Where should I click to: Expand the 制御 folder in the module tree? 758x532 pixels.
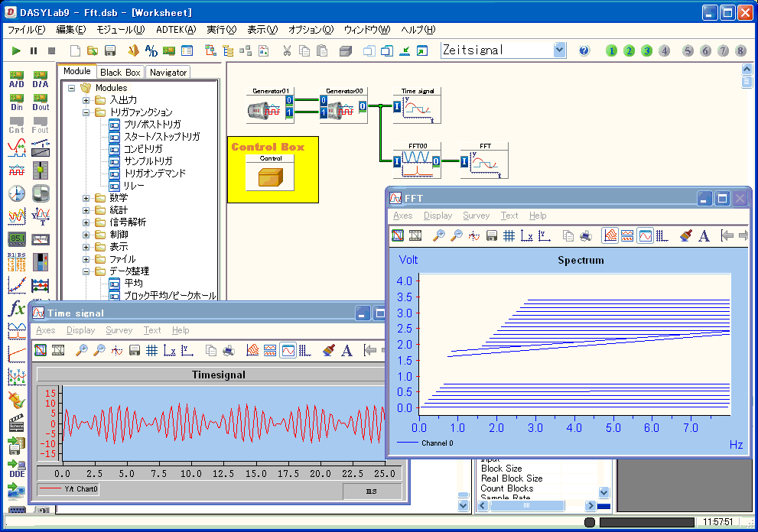click(x=86, y=235)
